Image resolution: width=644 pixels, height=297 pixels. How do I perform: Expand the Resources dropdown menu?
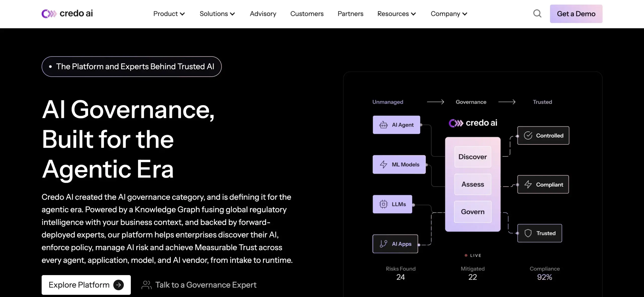pyautogui.click(x=397, y=14)
